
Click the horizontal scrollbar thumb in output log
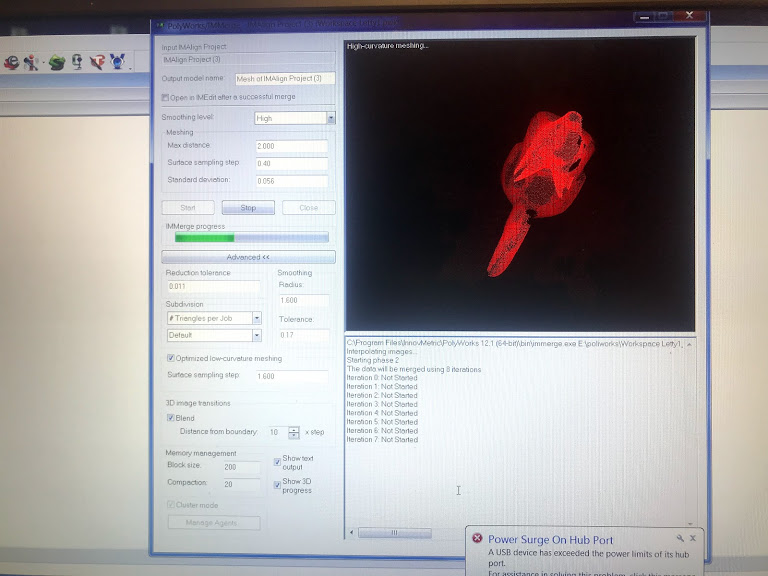click(x=395, y=532)
